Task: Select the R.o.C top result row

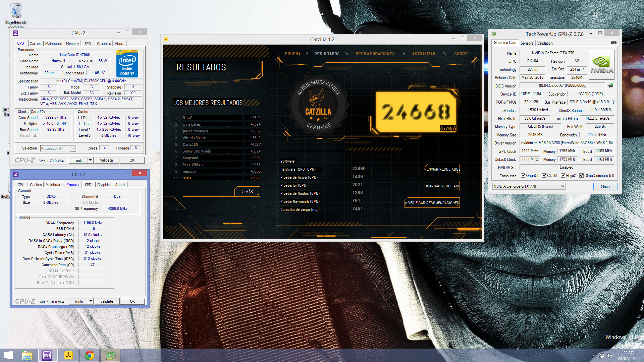Action: pos(217,118)
